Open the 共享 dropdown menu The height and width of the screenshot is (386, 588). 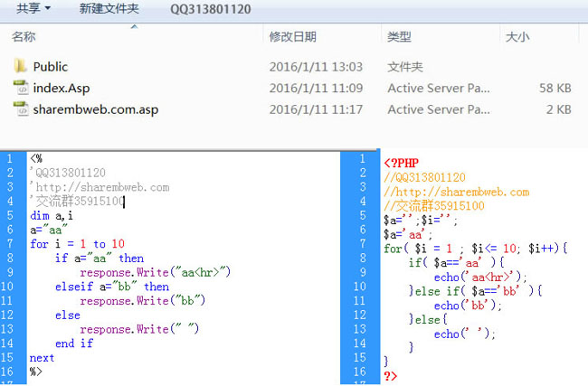click(33, 8)
